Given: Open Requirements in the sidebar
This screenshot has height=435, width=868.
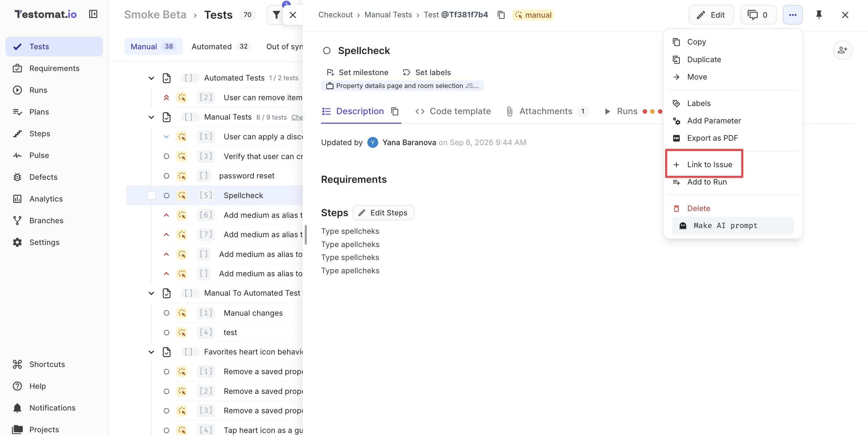Looking at the screenshot, I should [x=54, y=68].
